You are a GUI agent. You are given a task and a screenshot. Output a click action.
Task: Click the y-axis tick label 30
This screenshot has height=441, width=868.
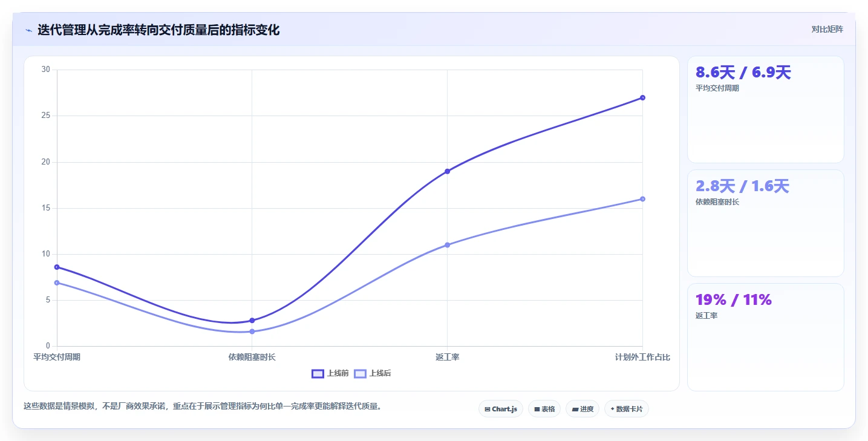point(46,70)
